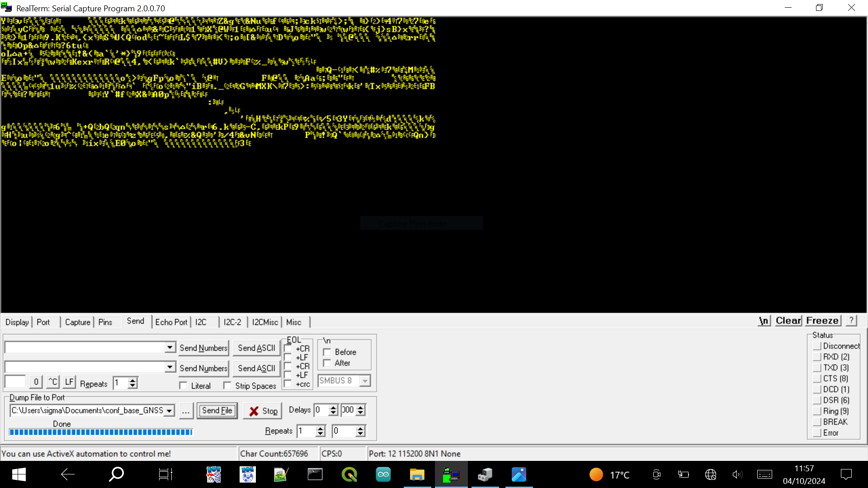Click the Misc tab icon

click(x=294, y=322)
